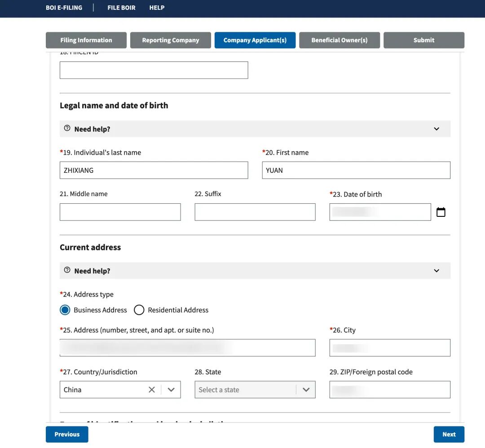The image size is (485, 448).
Task: Open the Submit tab
Action: [424, 40]
